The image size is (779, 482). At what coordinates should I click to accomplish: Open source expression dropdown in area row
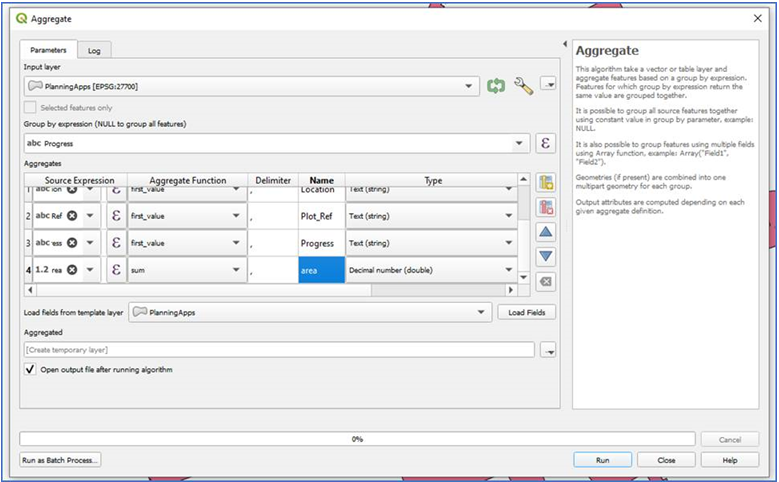(x=90, y=270)
